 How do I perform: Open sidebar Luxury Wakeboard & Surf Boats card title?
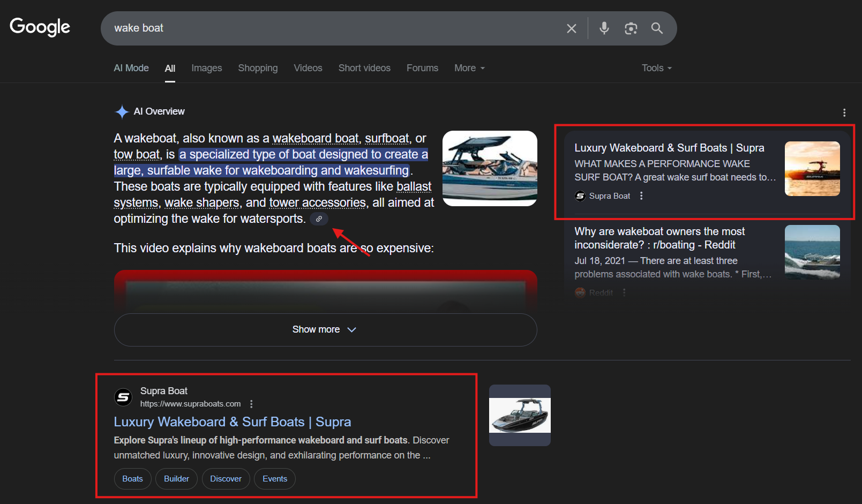(x=669, y=148)
